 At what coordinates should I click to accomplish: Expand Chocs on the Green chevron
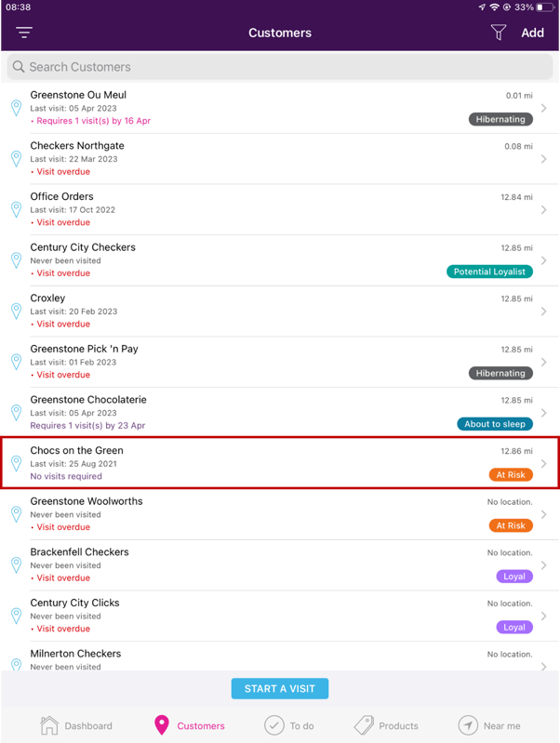[544, 463]
